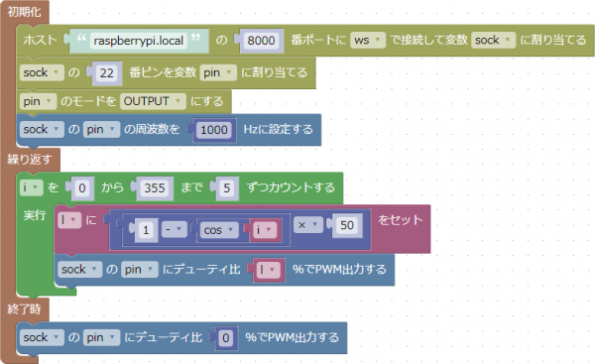
Task: Open sock dropdown in the pin 22 assignment block
Action: click(x=41, y=72)
